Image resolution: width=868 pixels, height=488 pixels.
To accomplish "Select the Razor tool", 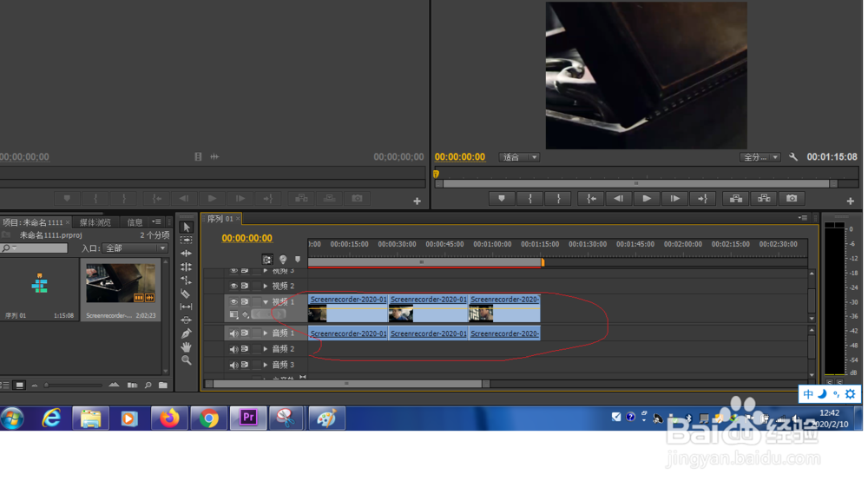I will (x=187, y=293).
